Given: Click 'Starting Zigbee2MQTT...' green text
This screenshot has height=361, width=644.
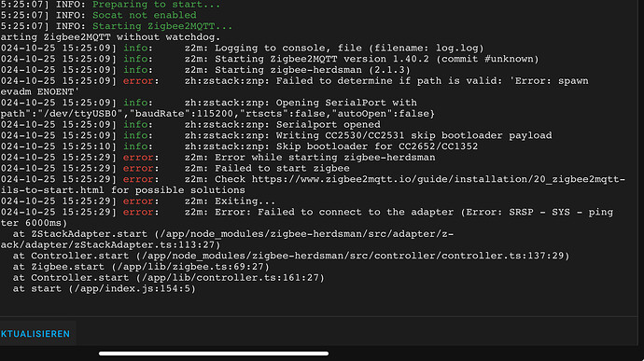Looking at the screenshot, I should [162, 26].
